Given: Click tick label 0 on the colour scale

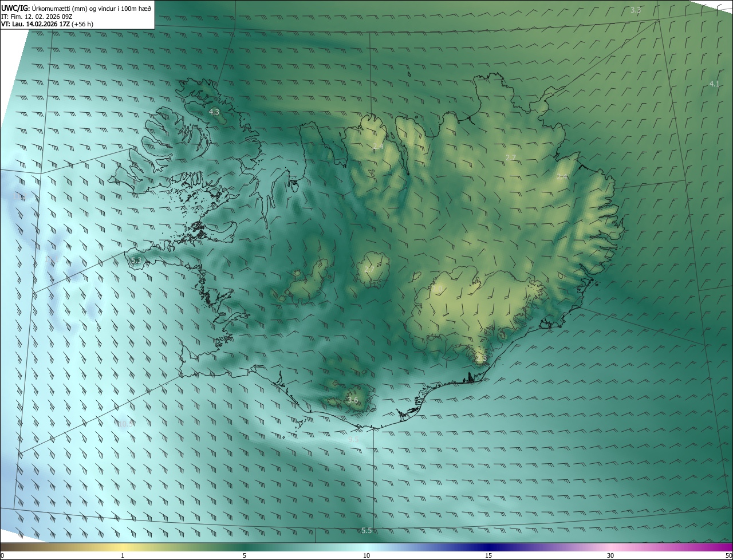Looking at the screenshot, I should (x=2, y=555).
